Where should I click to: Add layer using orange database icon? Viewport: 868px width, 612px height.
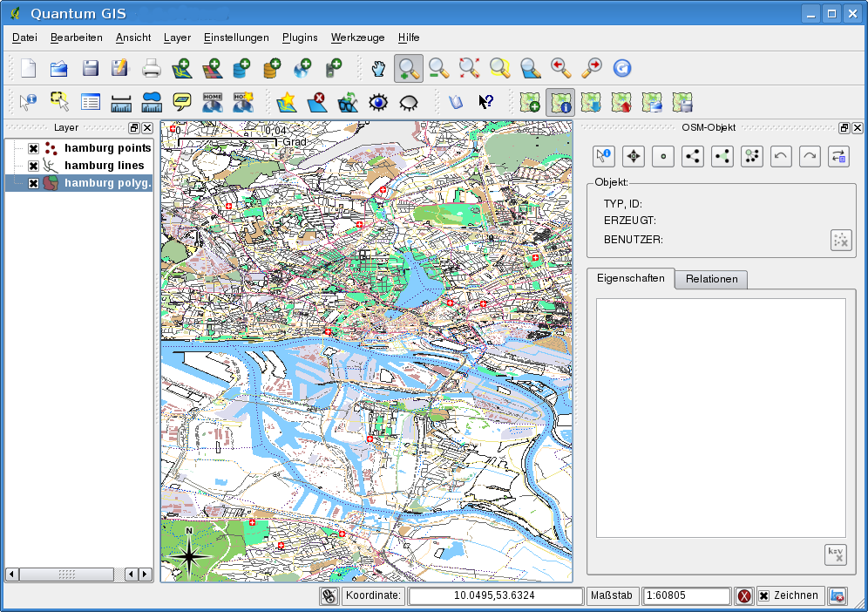point(272,68)
